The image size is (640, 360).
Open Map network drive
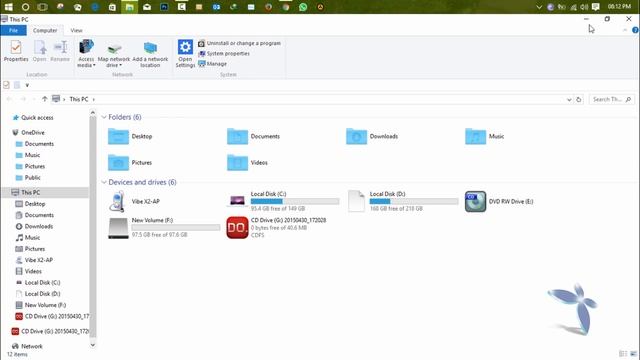click(114, 55)
